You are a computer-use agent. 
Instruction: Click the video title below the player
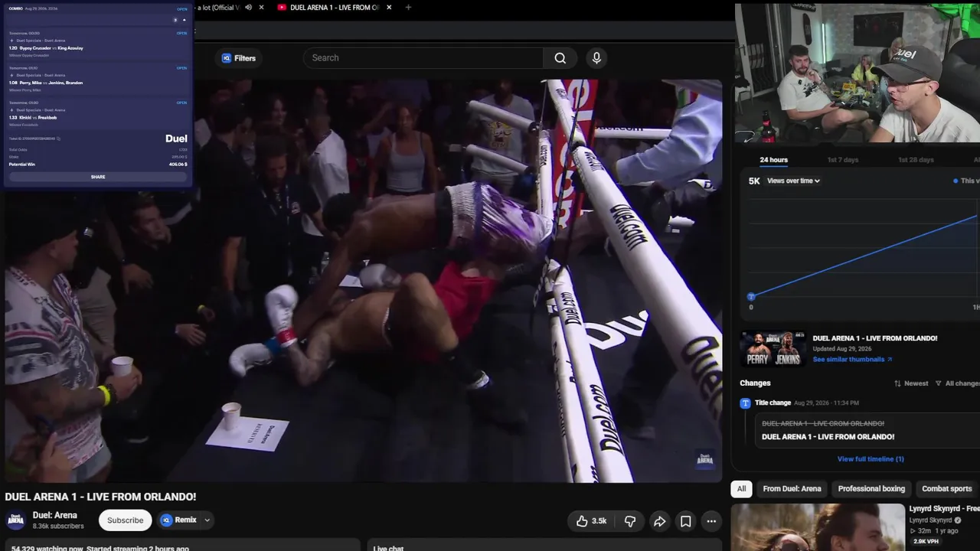pos(100,497)
